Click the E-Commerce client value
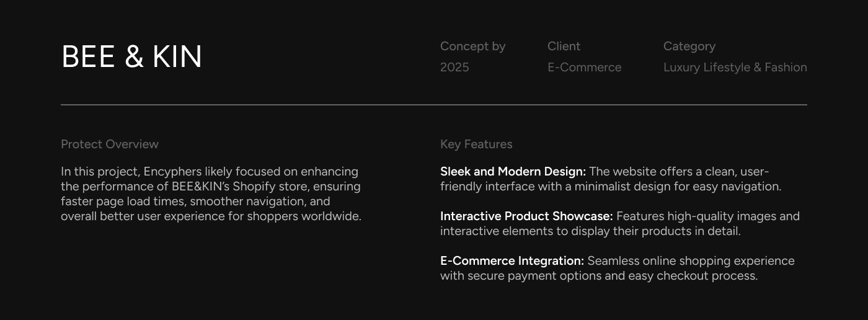 pos(584,67)
